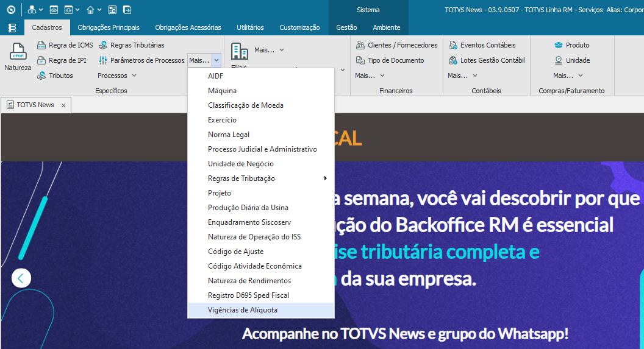The height and width of the screenshot is (349, 644).
Task: Open the Eventos Contábeis icon
Action: (453, 45)
